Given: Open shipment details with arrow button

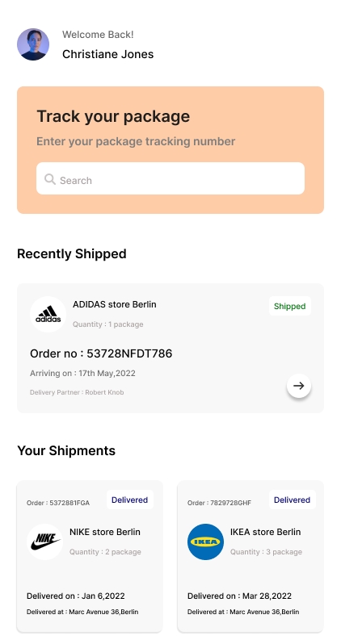Looking at the screenshot, I should click(x=299, y=386).
